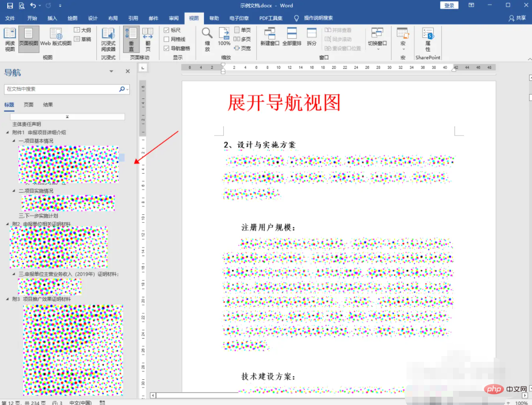Open the 宏 macros dropdown
Viewport: 532px width, 405px height.
coord(403,39)
